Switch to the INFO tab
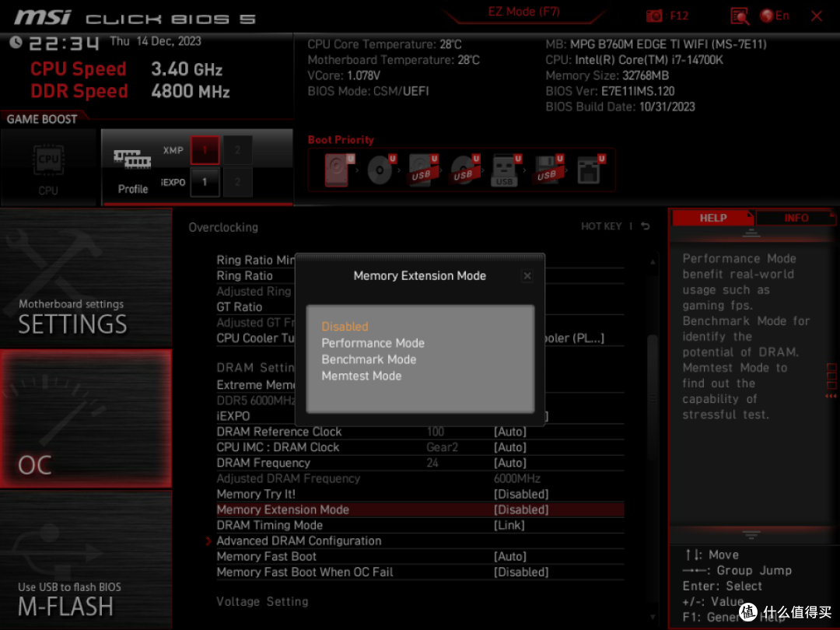840x630 pixels. [796, 218]
